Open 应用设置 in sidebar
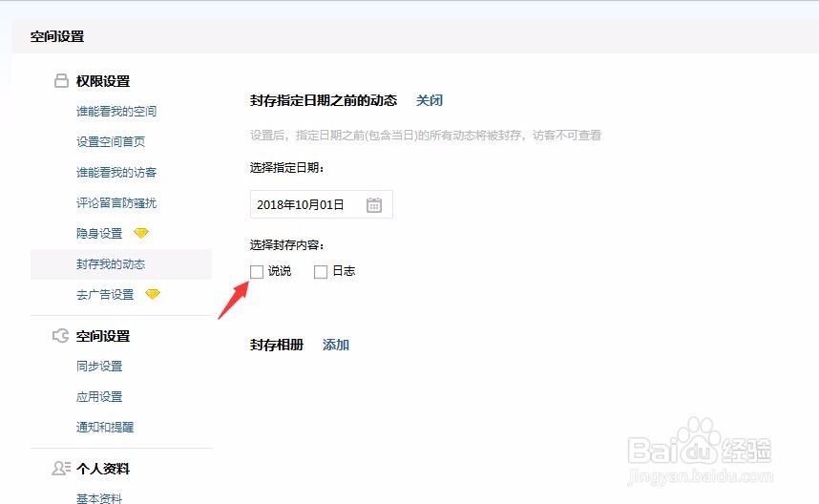The width and height of the screenshot is (819, 504). (x=99, y=396)
